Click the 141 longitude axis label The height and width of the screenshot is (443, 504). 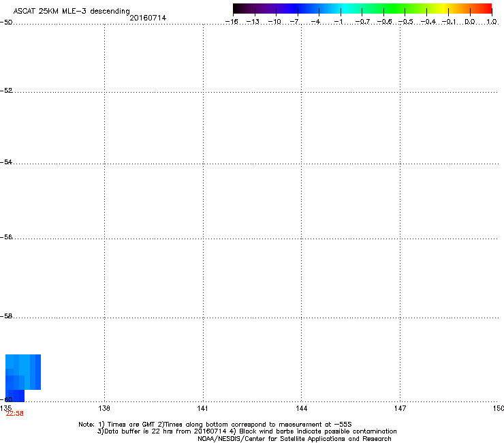[x=202, y=408]
